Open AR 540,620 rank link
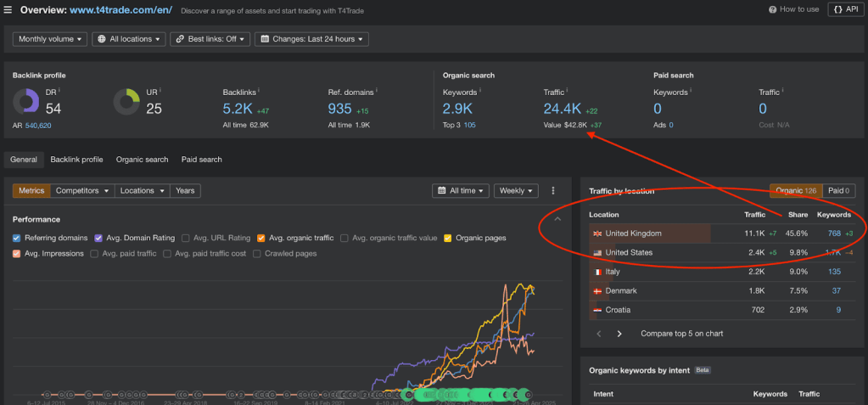The width and height of the screenshot is (868, 405). pos(38,126)
